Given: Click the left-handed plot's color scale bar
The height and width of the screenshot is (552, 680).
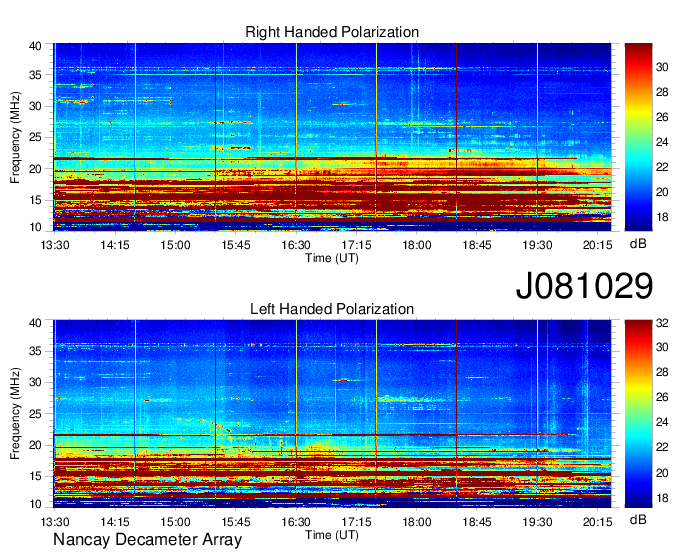Looking at the screenshot, I should [638, 414].
